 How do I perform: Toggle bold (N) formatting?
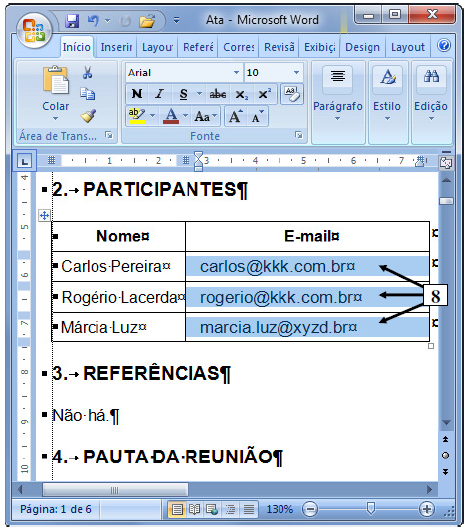137,94
